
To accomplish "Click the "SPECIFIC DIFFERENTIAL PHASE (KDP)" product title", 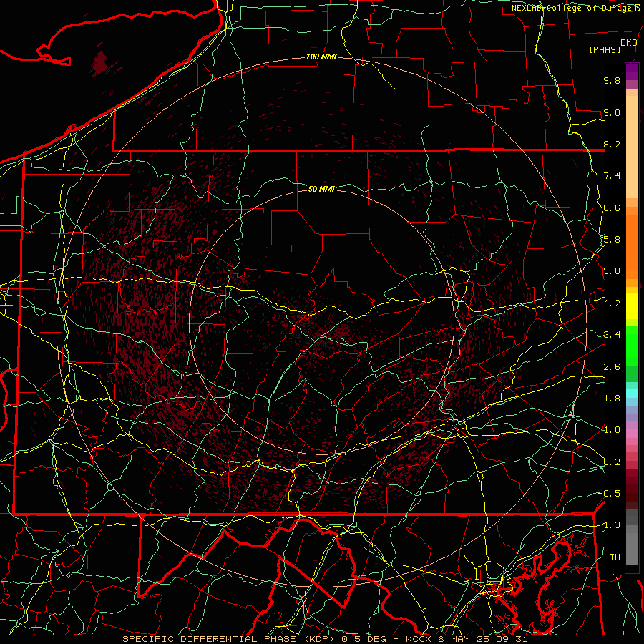I will [x=230, y=639].
